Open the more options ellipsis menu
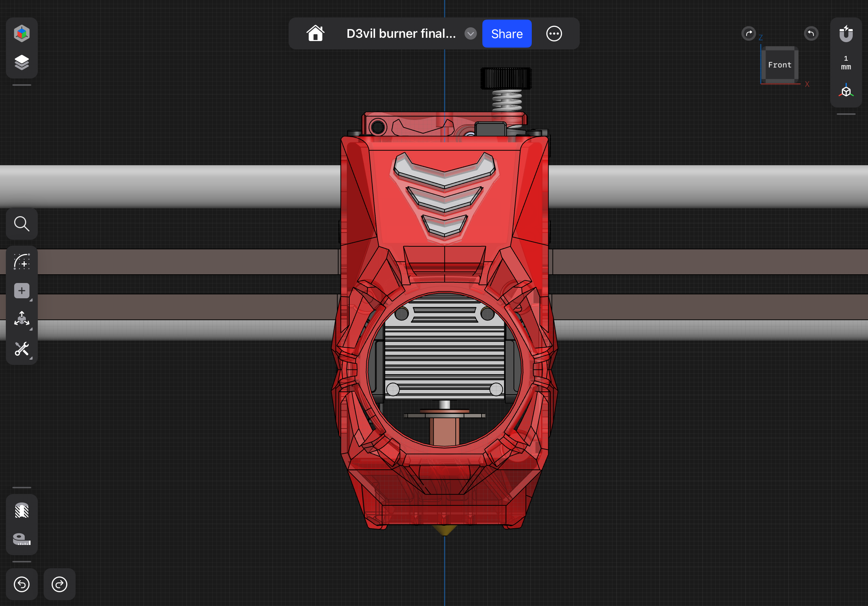868x606 pixels. (x=554, y=34)
